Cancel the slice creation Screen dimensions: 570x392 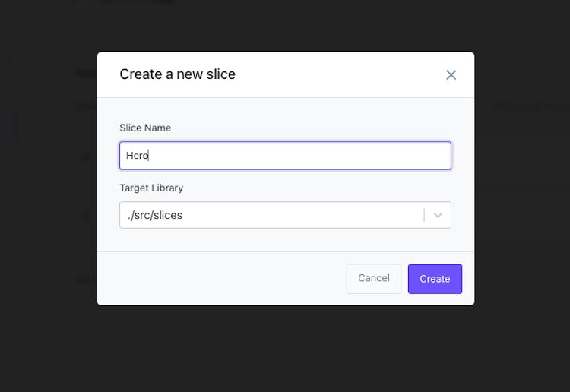coord(374,279)
